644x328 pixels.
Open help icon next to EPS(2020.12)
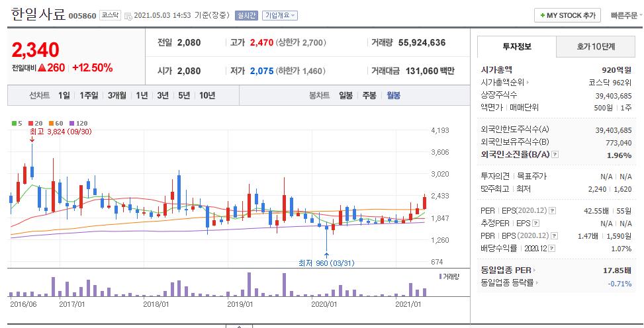click(553, 211)
